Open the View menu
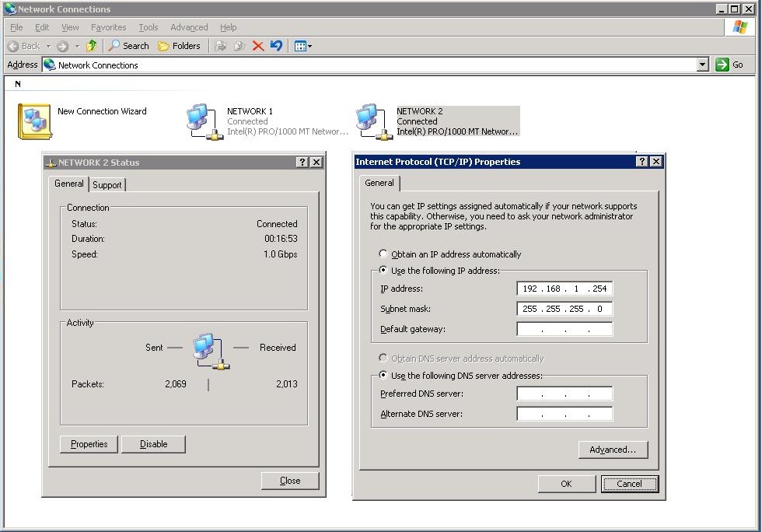This screenshot has height=532, width=762. 70,27
